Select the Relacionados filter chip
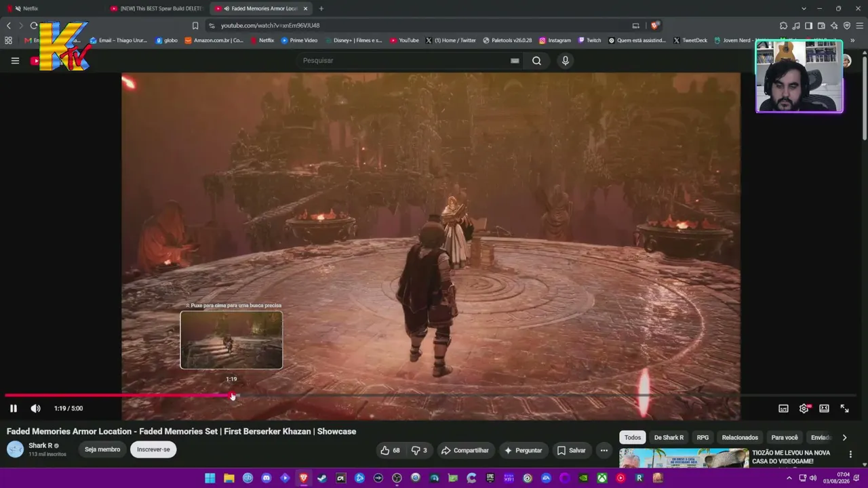868x488 pixels. [x=740, y=438]
